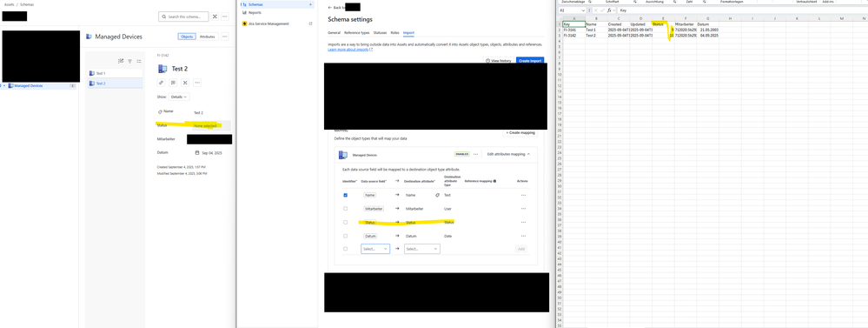868x328 pixels.
Task: Click the Add button in mapping row
Action: (x=521, y=249)
